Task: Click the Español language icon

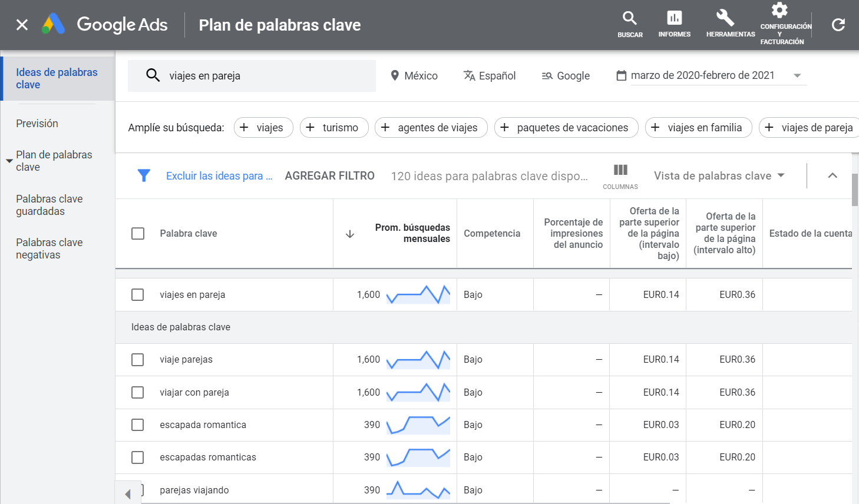Action: [x=468, y=75]
